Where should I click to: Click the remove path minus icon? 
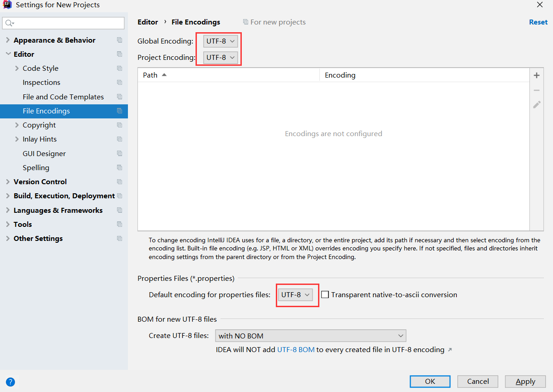[537, 90]
